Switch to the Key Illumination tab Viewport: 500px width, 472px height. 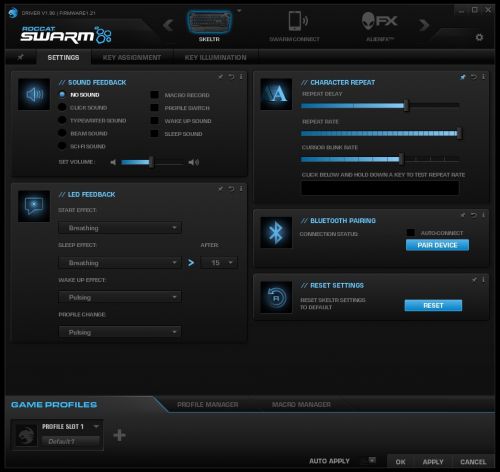(x=216, y=57)
